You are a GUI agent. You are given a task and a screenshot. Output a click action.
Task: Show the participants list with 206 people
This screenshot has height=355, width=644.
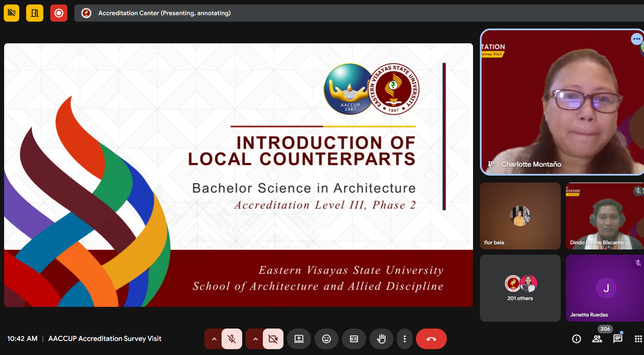(597, 339)
